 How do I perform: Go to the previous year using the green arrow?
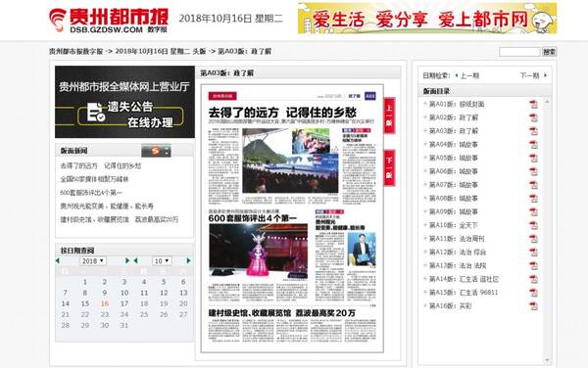click(58, 260)
